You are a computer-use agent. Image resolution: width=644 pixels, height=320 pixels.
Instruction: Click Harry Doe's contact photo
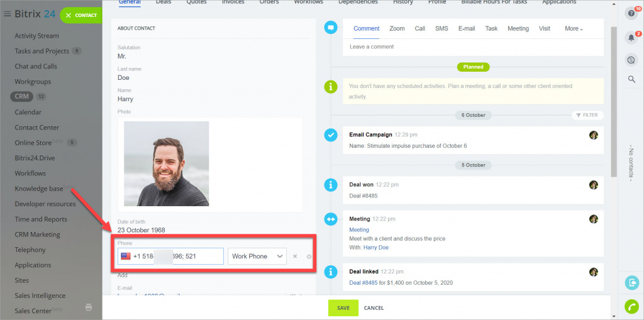coord(166,163)
